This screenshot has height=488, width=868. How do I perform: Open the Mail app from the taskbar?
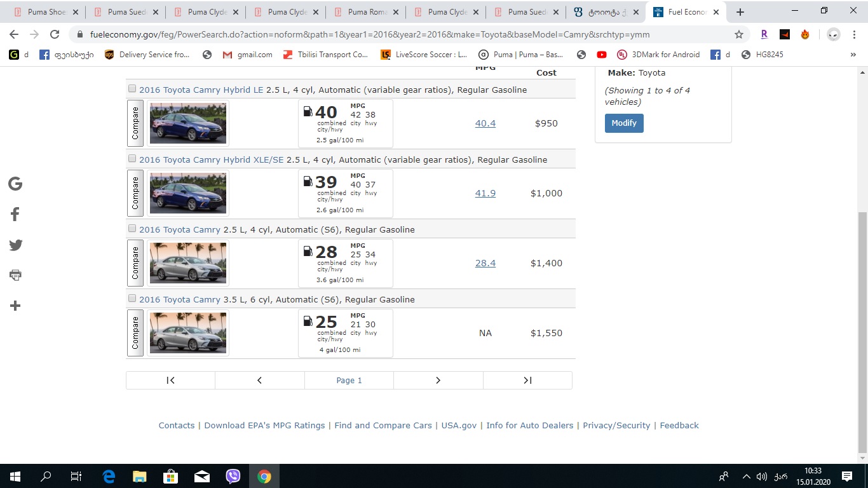pos(202,476)
